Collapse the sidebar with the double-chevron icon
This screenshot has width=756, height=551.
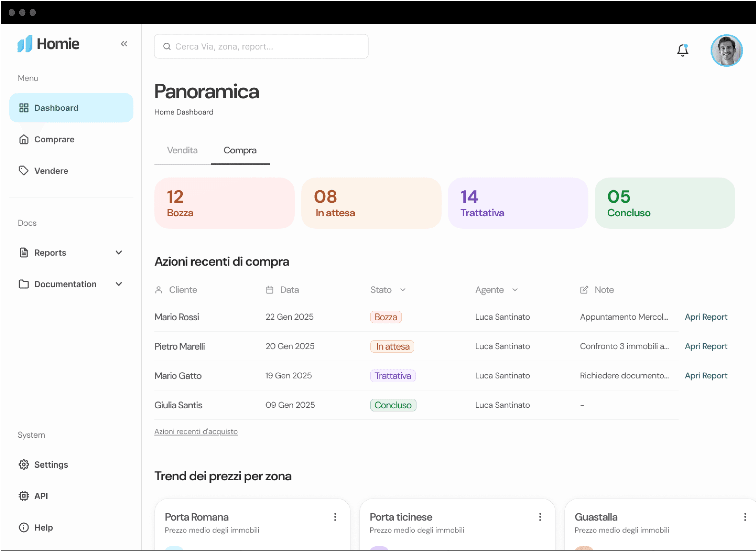[x=124, y=44]
